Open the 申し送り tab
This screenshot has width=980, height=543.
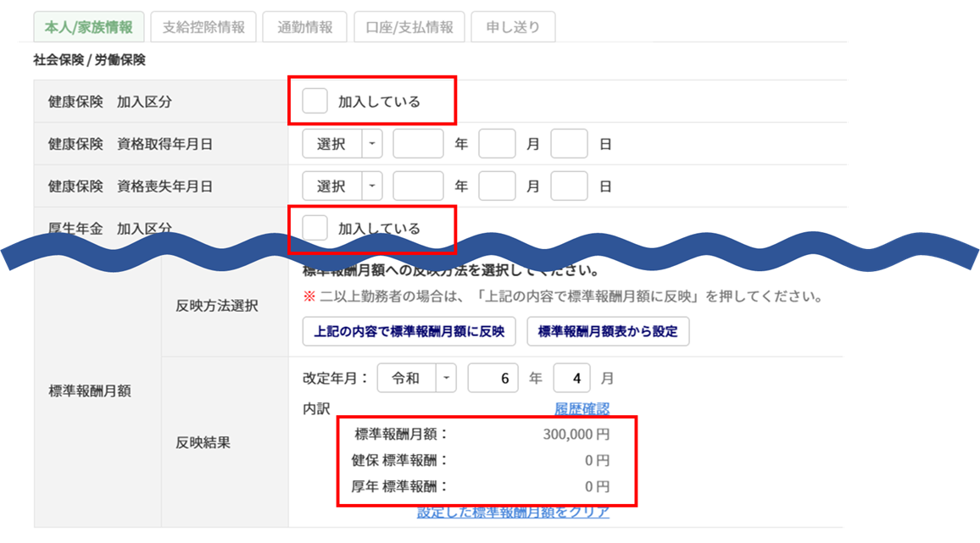513,27
